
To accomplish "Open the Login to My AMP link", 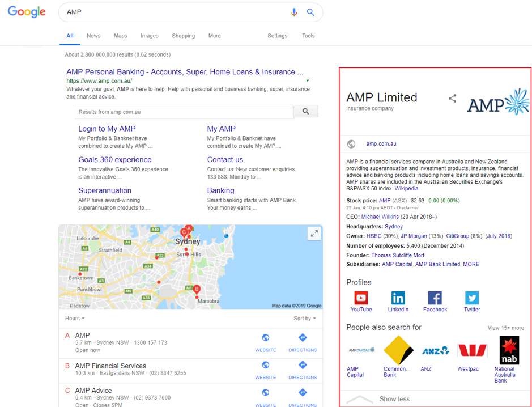I will coord(107,129).
